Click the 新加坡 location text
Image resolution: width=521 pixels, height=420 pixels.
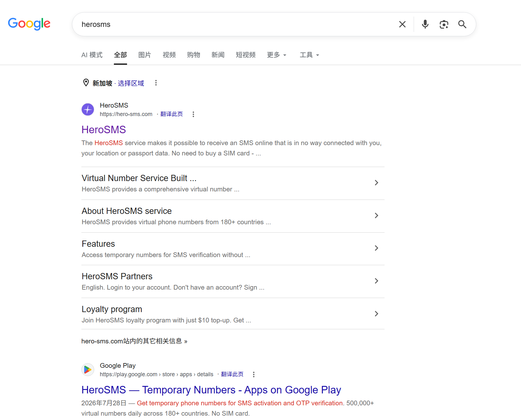102,83
